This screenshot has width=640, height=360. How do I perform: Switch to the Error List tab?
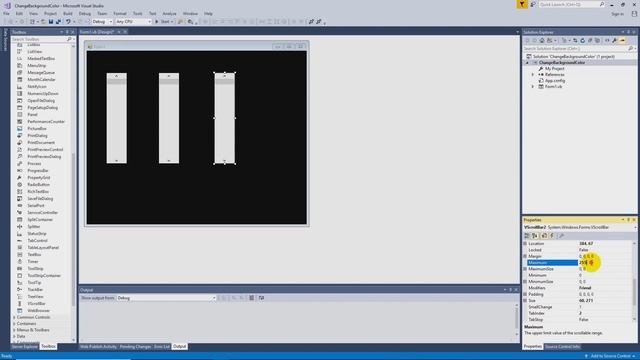[x=162, y=347]
